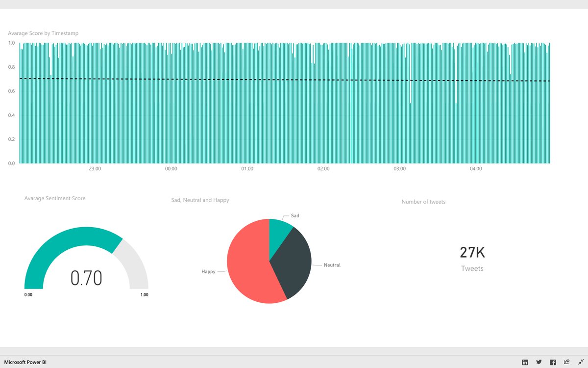Share report on Twitter
Viewport: 588px width, 368px height.
(x=539, y=362)
